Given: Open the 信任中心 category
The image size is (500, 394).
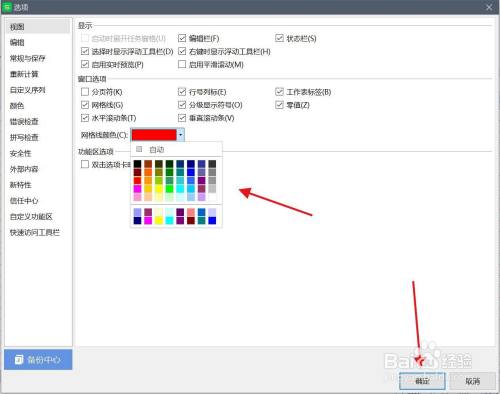Looking at the screenshot, I should click(x=24, y=201).
